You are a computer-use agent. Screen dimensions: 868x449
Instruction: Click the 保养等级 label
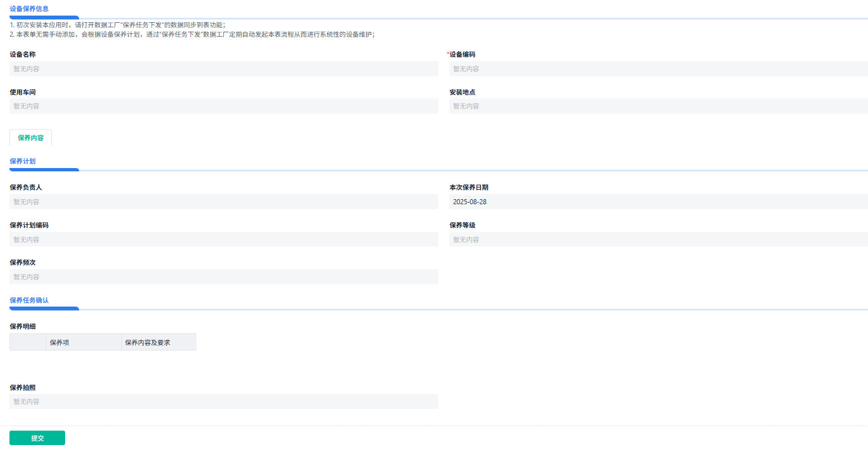click(x=463, y=225)
